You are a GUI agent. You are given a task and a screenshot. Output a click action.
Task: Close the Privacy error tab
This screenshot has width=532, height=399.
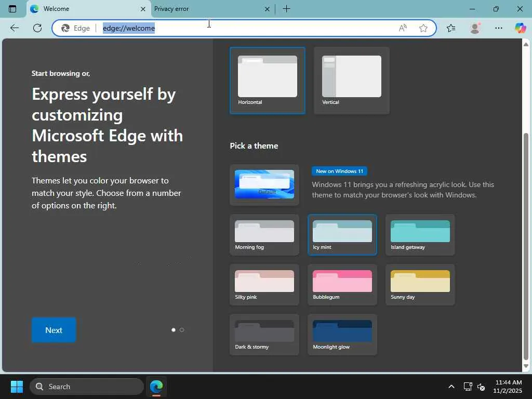[x=267, y=9]
